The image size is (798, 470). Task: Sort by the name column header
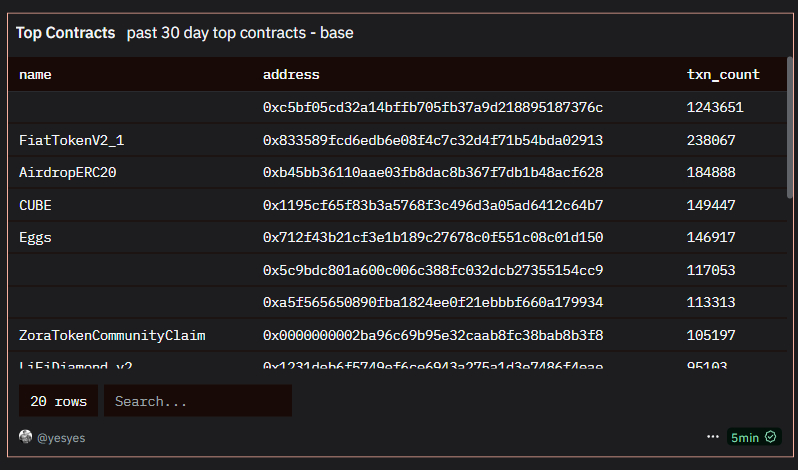(35, 74)
